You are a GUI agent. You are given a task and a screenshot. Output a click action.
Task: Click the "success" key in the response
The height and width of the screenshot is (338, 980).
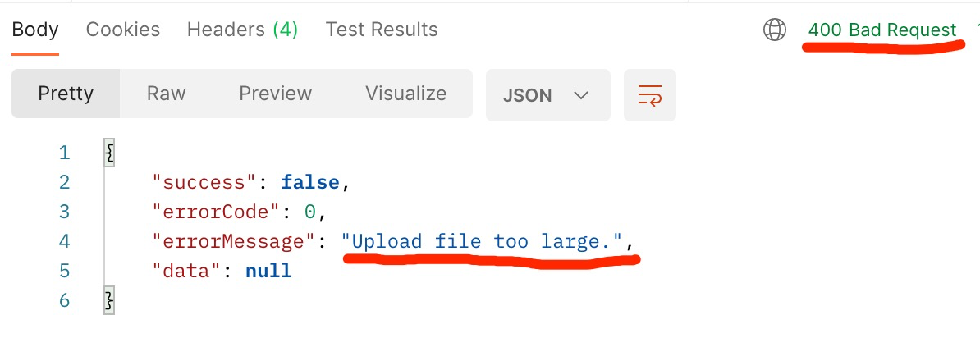[205, 182]
